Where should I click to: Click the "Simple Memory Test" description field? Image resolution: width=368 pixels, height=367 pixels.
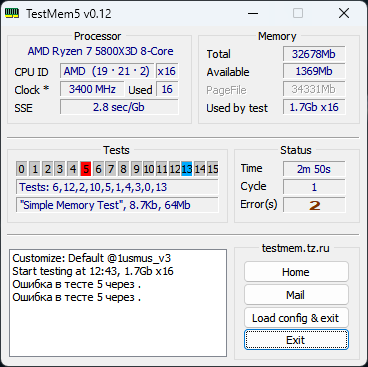[117, 205]
